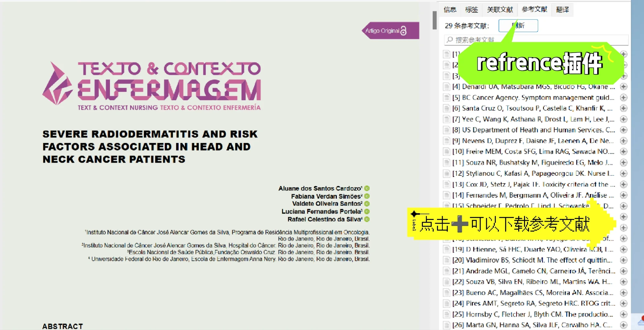The height and width of the screenshot is (330, 644).
Task: Click plus icon beside reference [5] BC Cancer Agency
Action: point(624,97)
